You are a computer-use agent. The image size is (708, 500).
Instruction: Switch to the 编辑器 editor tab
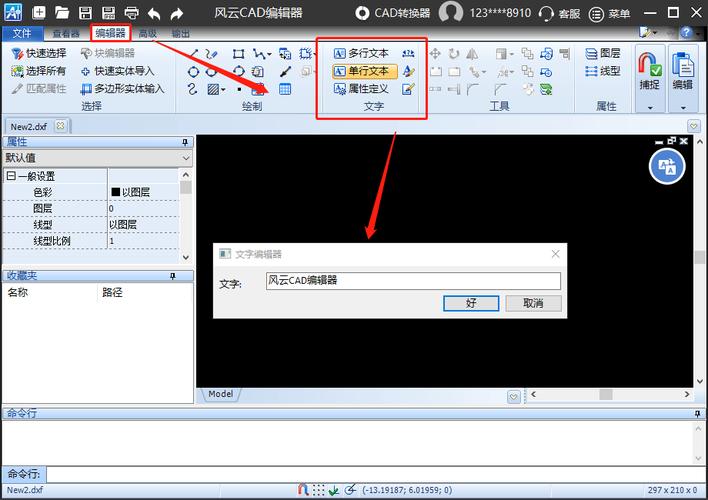click(111, 33)
